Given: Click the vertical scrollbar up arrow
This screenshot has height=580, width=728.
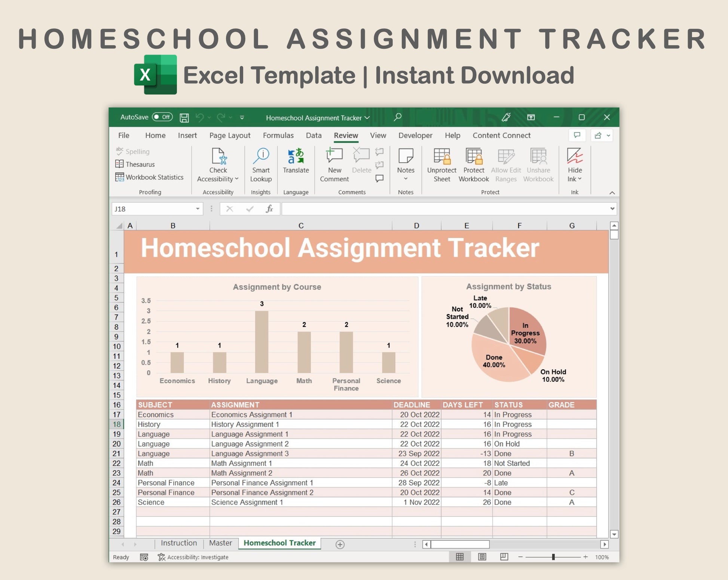Looking at the screenshot, I should pos(614,225).
